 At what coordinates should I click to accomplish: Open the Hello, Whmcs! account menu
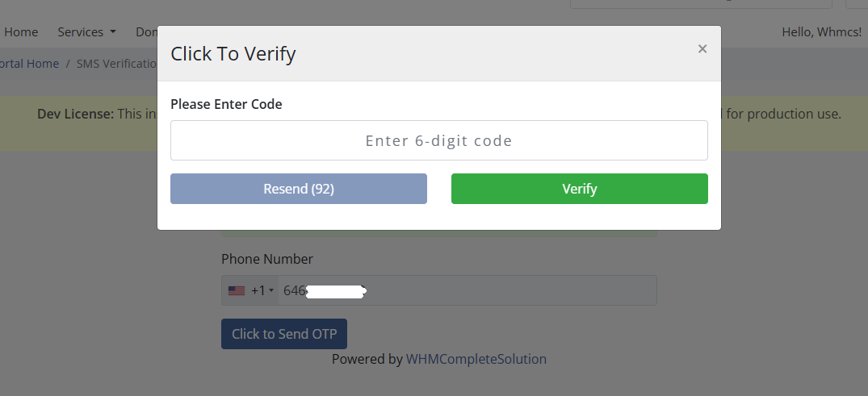tap(821, 32)
